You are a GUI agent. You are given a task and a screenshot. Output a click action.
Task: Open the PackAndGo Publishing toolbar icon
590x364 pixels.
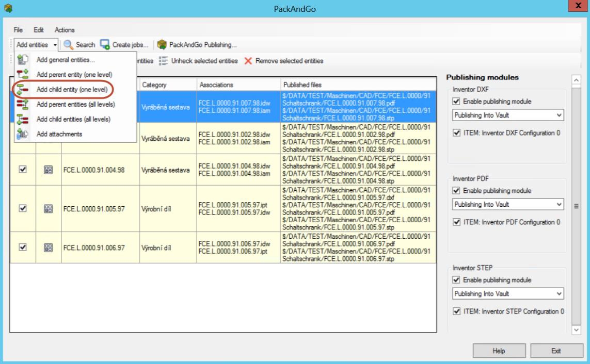162,45
